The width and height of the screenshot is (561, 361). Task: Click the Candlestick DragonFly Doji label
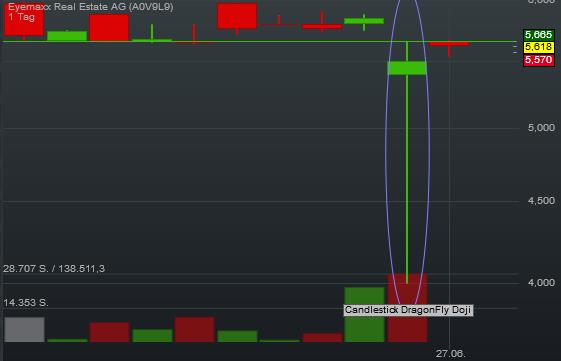point(408,310)
